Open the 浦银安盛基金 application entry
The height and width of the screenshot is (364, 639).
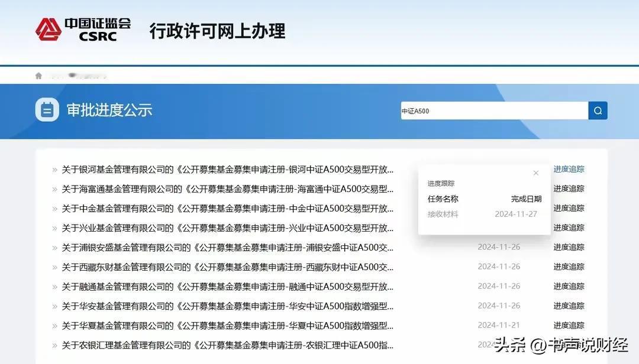[x=227, y=248]
